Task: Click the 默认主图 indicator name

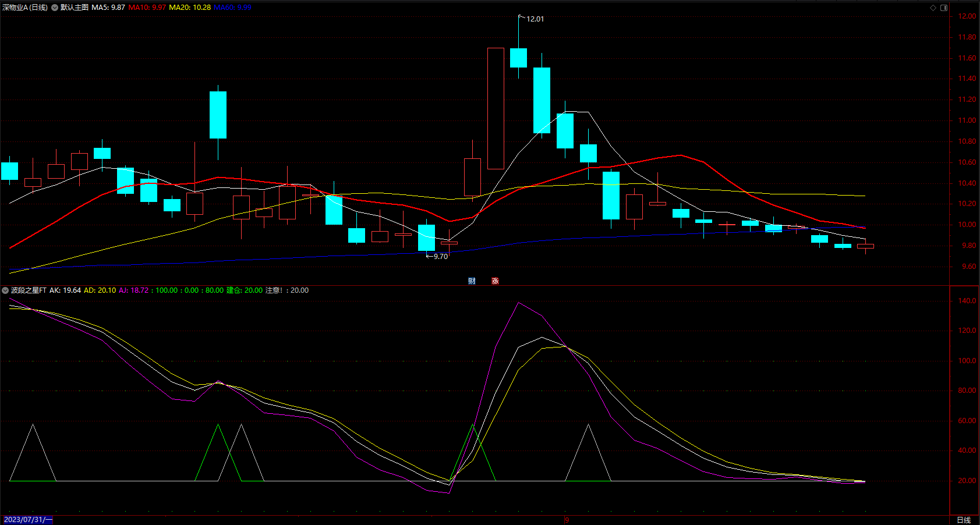Action: (x=75, y=8)
